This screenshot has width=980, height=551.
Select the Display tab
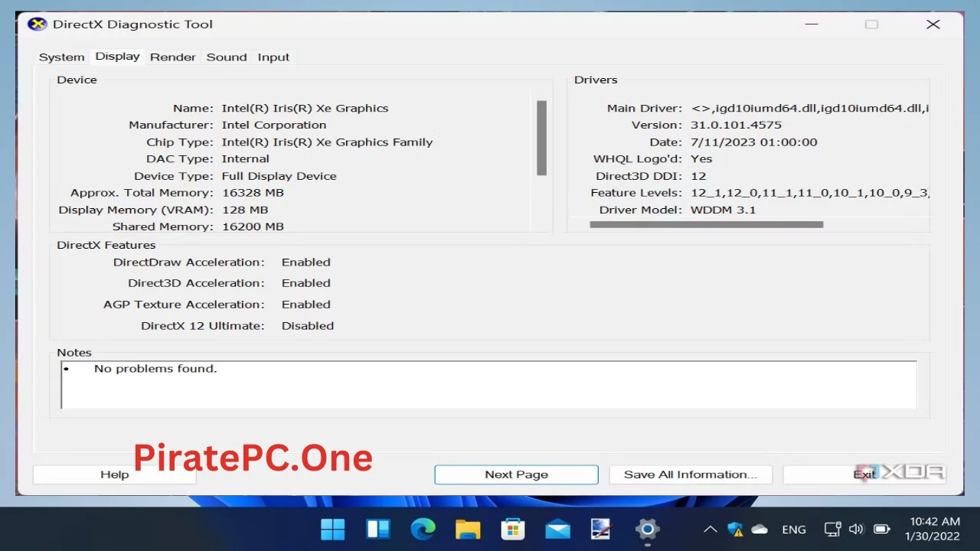click(x=117, y=57)
